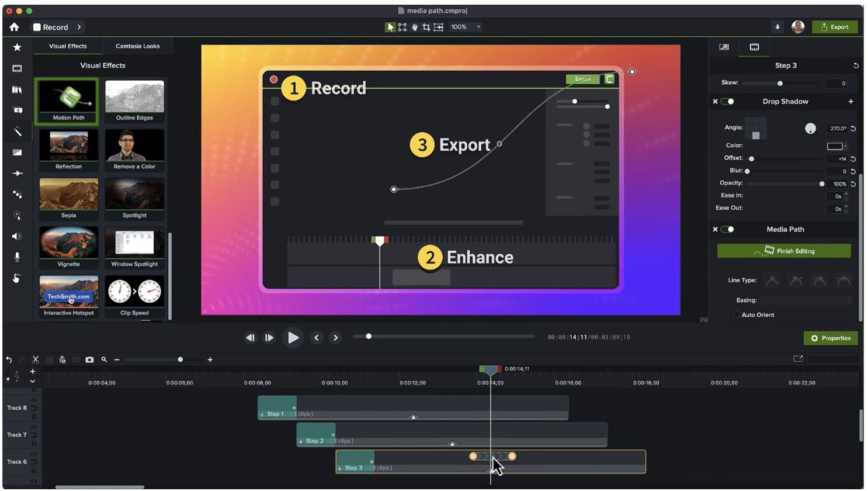The width and height of the screenshot is (868, 491).
Task: Expand the Record button chevron
Action: pyautogui.click(x=79, y=27)
